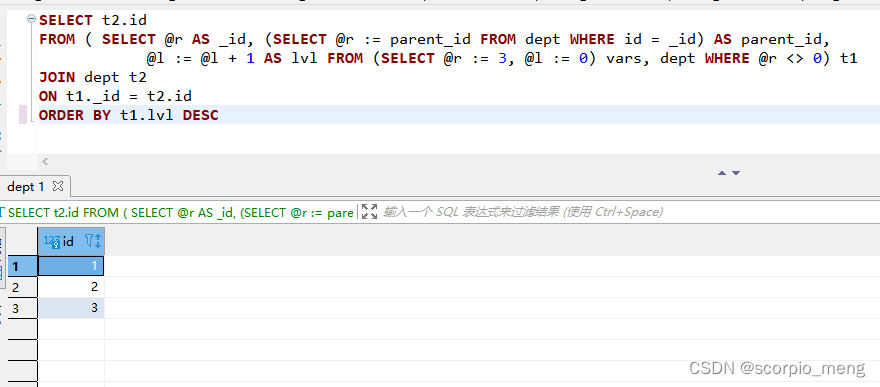
Task: Click the down triangle on the panel divider
Action: (x=736, y=173)
